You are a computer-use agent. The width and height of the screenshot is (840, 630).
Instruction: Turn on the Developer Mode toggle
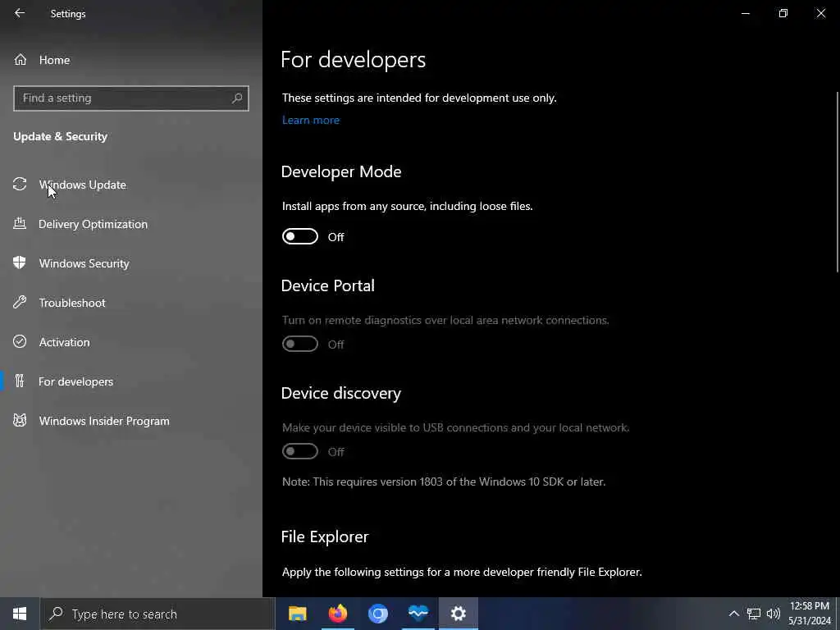point(300,236)
